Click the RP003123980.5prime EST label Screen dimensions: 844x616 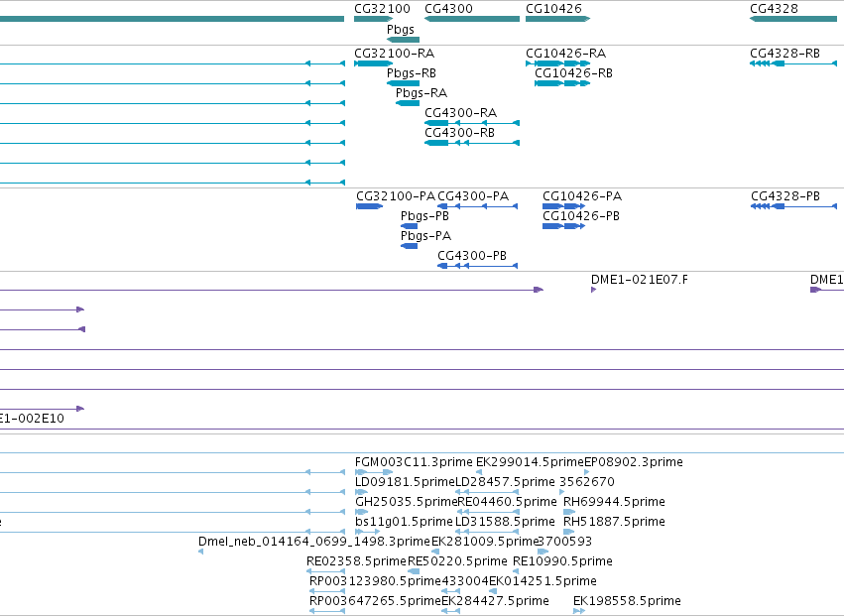point(375,581)
